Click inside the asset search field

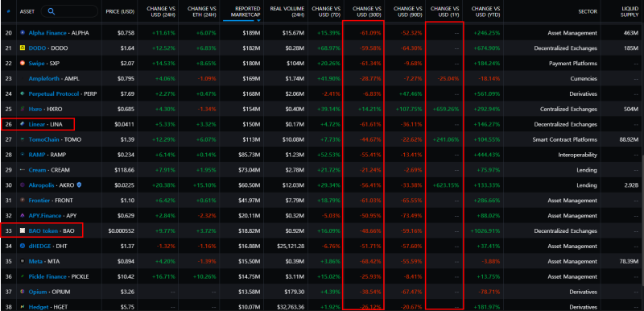pos(70,11)
